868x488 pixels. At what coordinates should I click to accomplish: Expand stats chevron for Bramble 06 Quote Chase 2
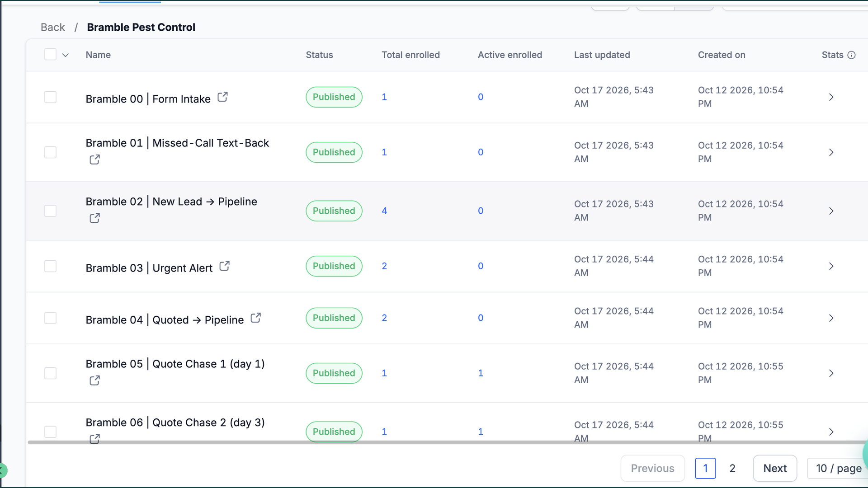click(x=831, y=432)
